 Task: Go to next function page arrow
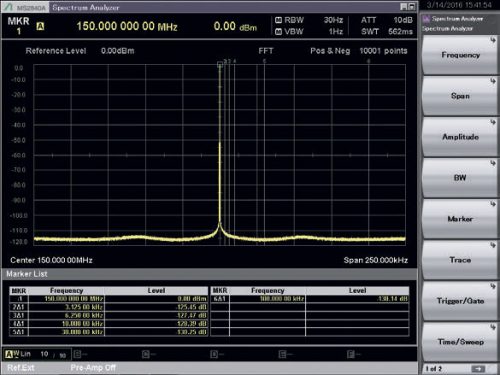tap(478, 369)
